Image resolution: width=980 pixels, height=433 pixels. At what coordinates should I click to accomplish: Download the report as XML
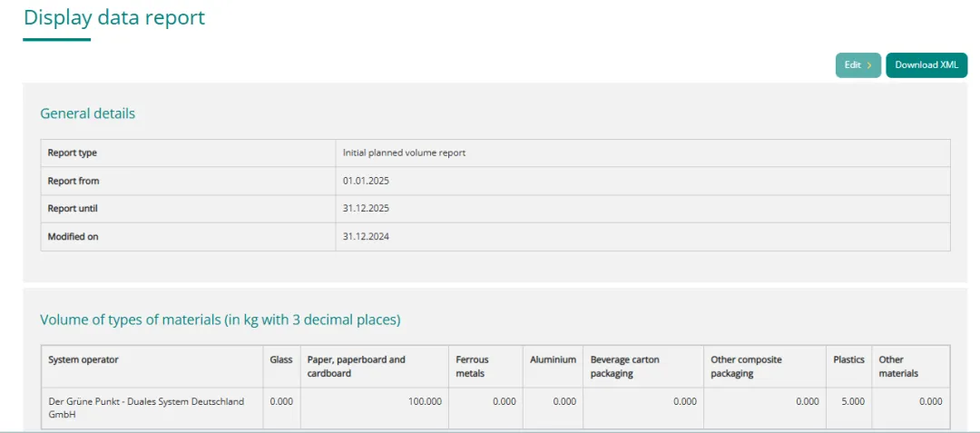[926, 65]
